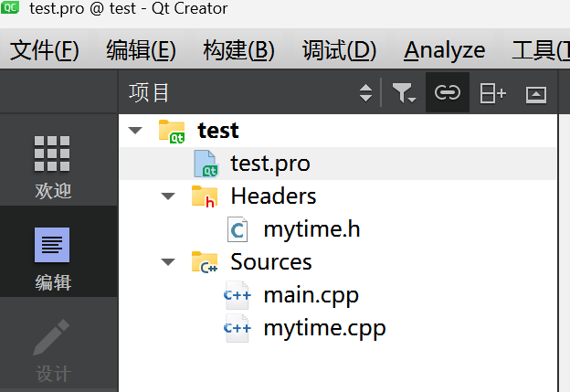Screen dimensions: 570x392
Task: Collapse the Sources folder
Action: pos(168,262)
